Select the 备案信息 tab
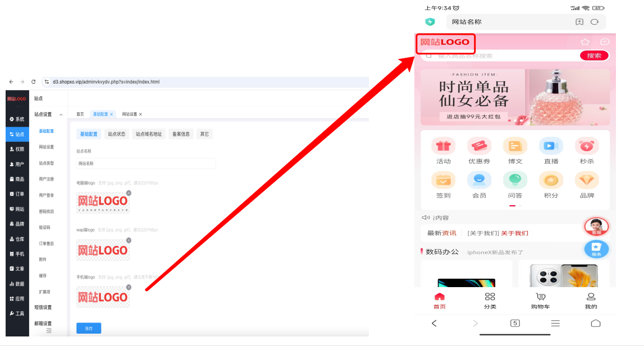 coord(181,134)
